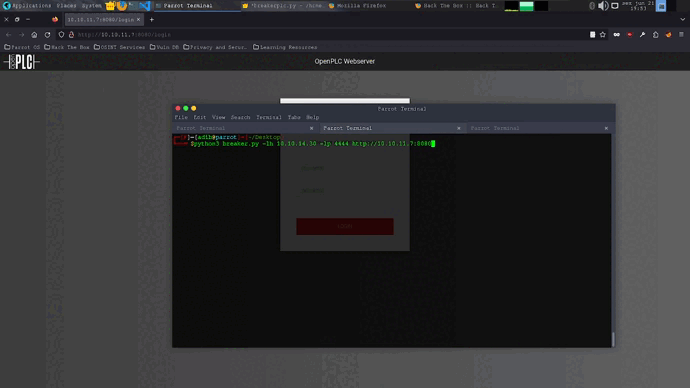This screenshot has height=388, width=690.
Task: Click the Firefox window minimize dash control
Action: pos(28,19)
